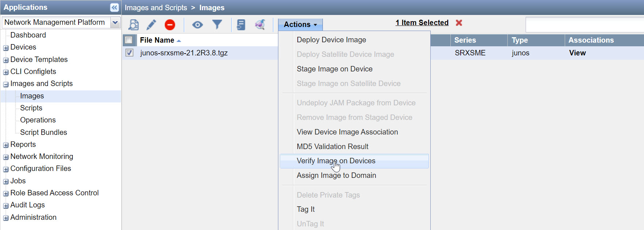Click the blue script document toolbar icon
The image size is (644, 230).
[241, 25]
